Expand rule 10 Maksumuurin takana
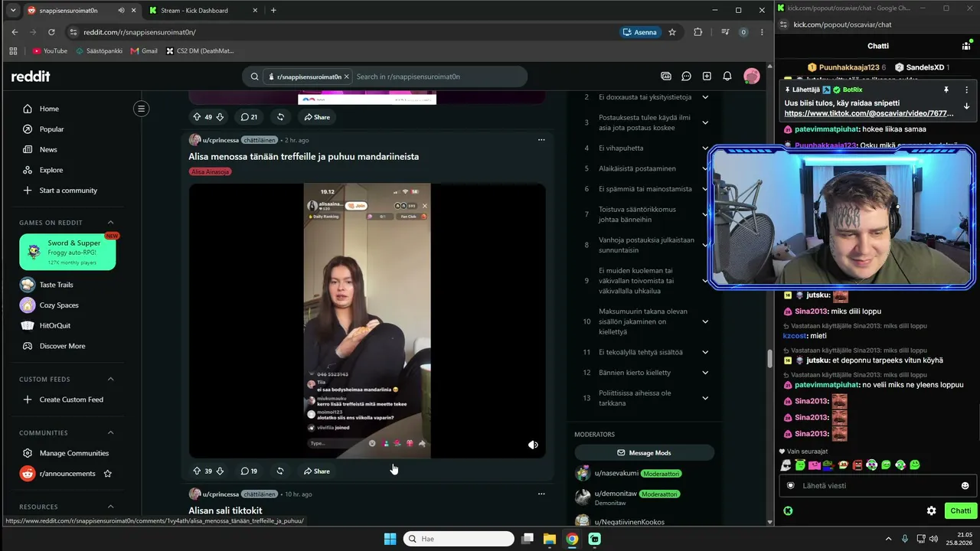Viewport: 980px width, 551px height. click(705, 321)
